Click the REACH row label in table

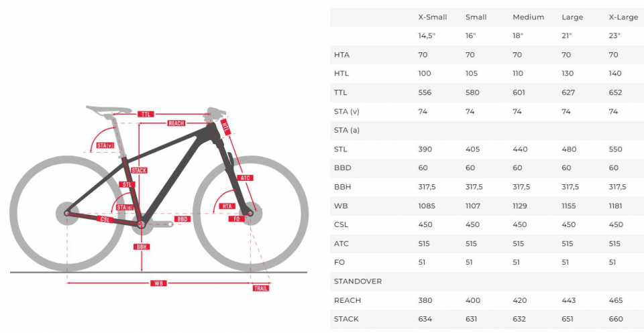click(346, 300)
